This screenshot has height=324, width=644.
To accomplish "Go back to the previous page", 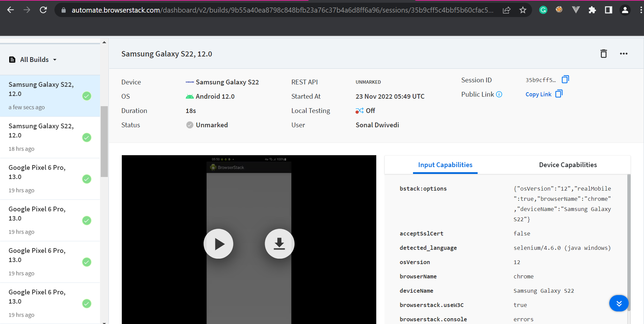I will point(11,10).
